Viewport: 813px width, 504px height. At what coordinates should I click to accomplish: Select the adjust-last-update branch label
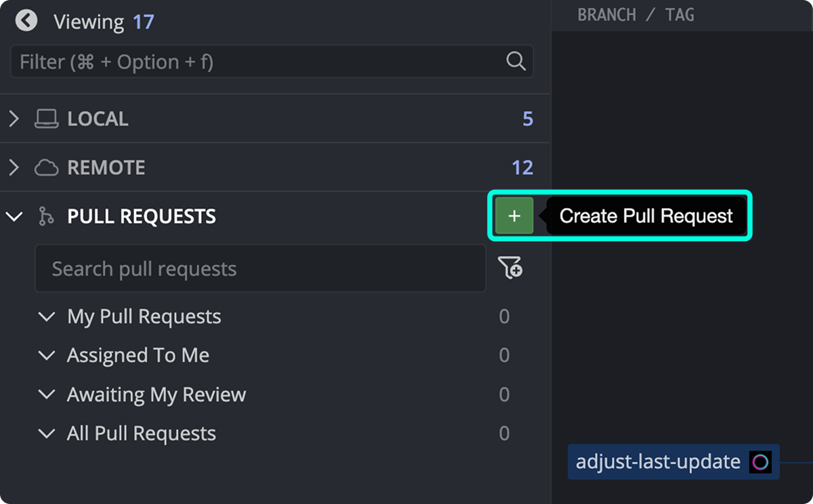coord(656,461)
